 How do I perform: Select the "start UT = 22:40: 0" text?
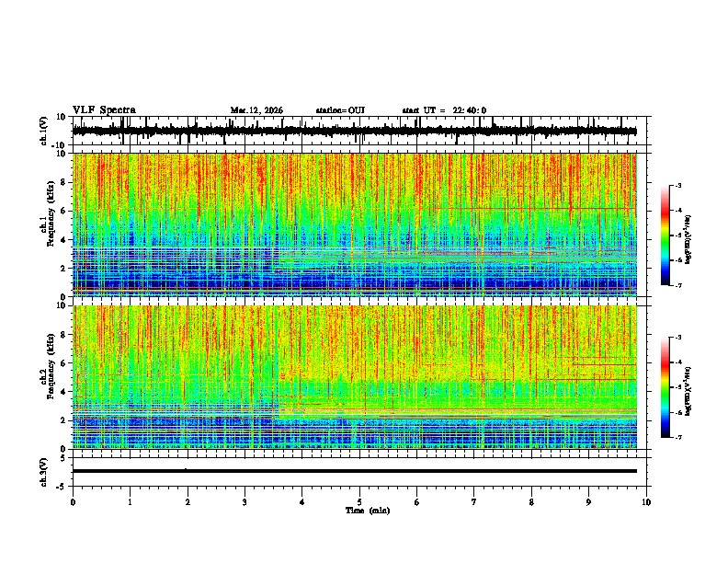[444, 110]
